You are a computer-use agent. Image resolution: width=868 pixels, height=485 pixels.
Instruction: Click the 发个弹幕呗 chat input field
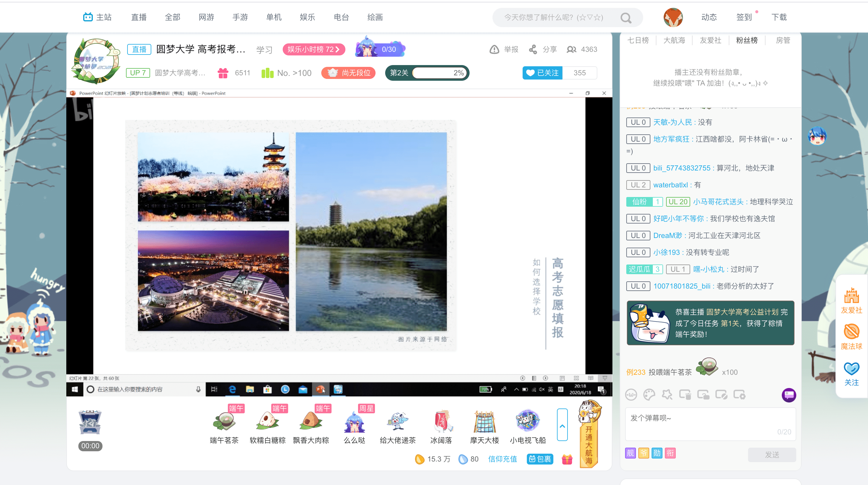click(711, 424)
